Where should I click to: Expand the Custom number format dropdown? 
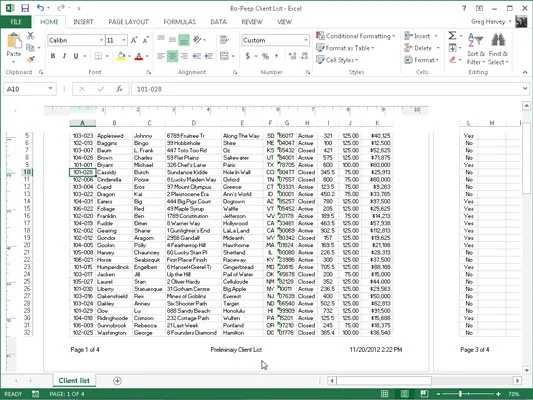(x=306, y=40)
